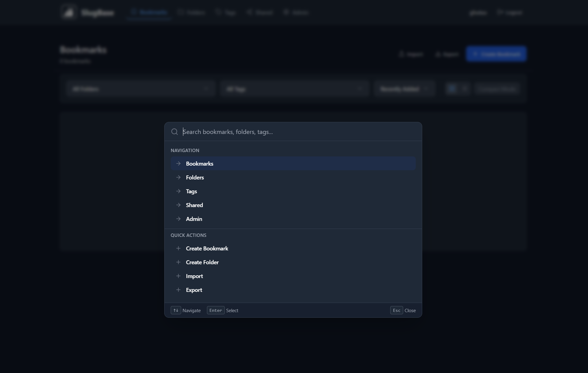Click the SkyBase logo icon
The width and height of the screenshot is (588, 373).
point(68,12)
